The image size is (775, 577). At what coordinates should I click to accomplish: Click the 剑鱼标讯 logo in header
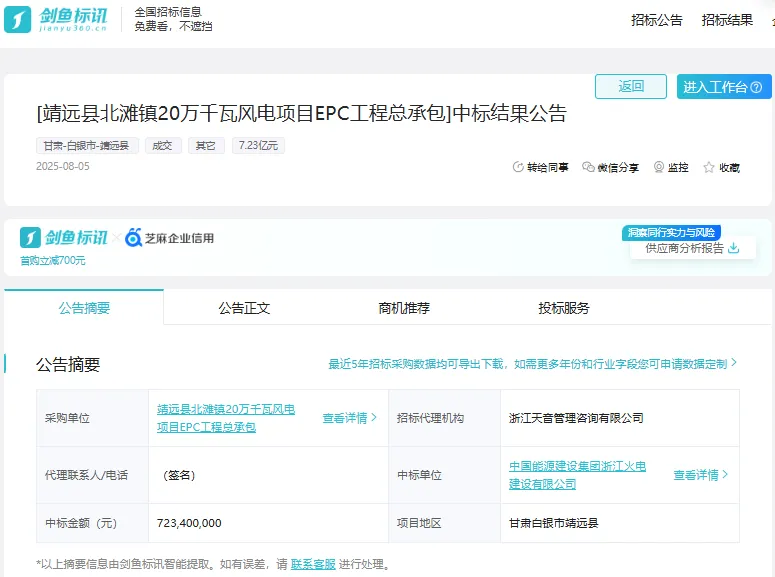60,19
